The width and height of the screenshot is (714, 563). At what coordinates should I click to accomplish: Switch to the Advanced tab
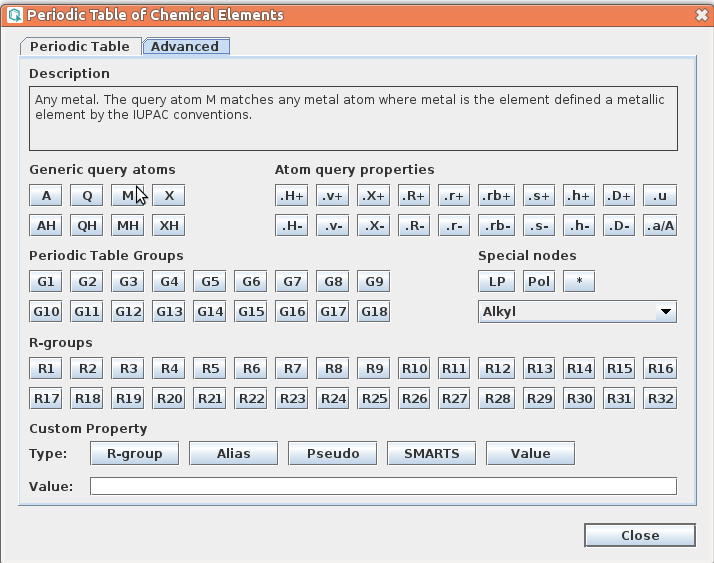(x=186, y=46)
